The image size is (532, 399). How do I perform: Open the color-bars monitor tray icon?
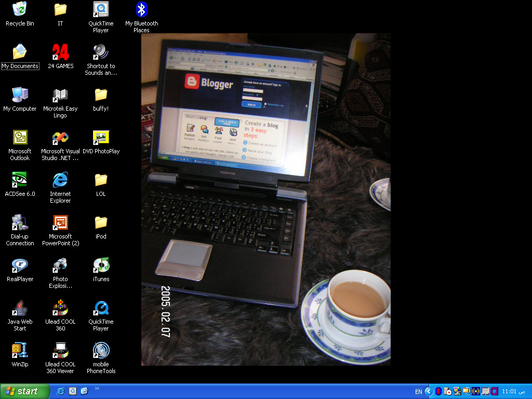click(x=457, y=392)
